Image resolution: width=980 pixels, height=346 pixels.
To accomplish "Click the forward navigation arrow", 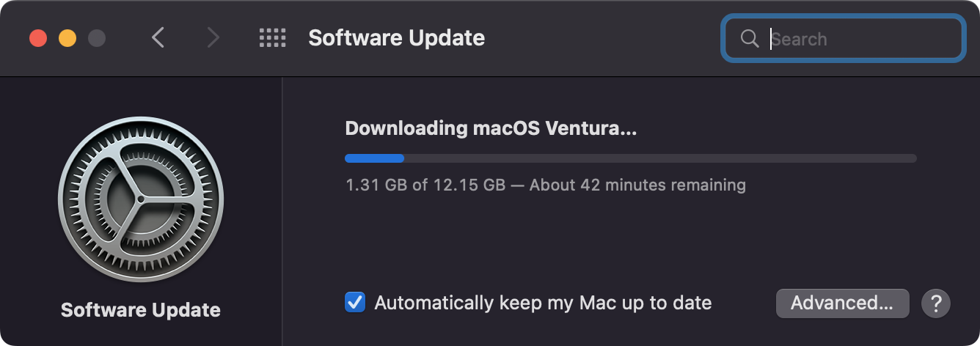I will tap(213, 38).
